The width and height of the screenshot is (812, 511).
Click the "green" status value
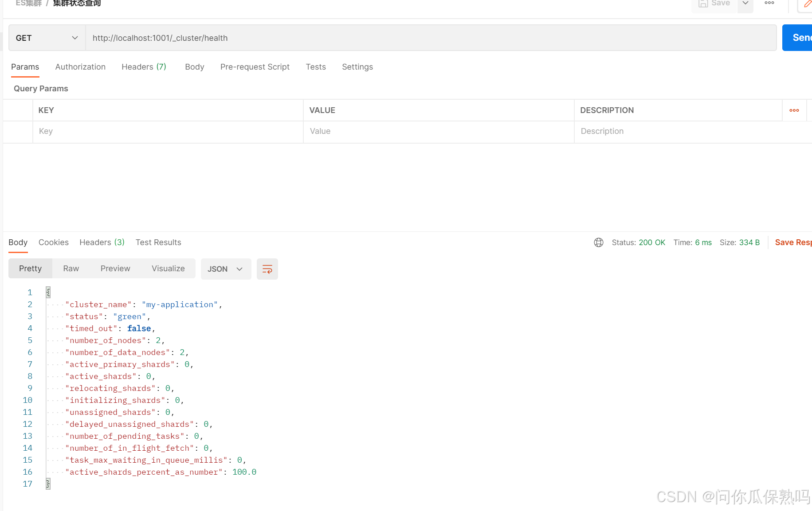click(129, 316)
